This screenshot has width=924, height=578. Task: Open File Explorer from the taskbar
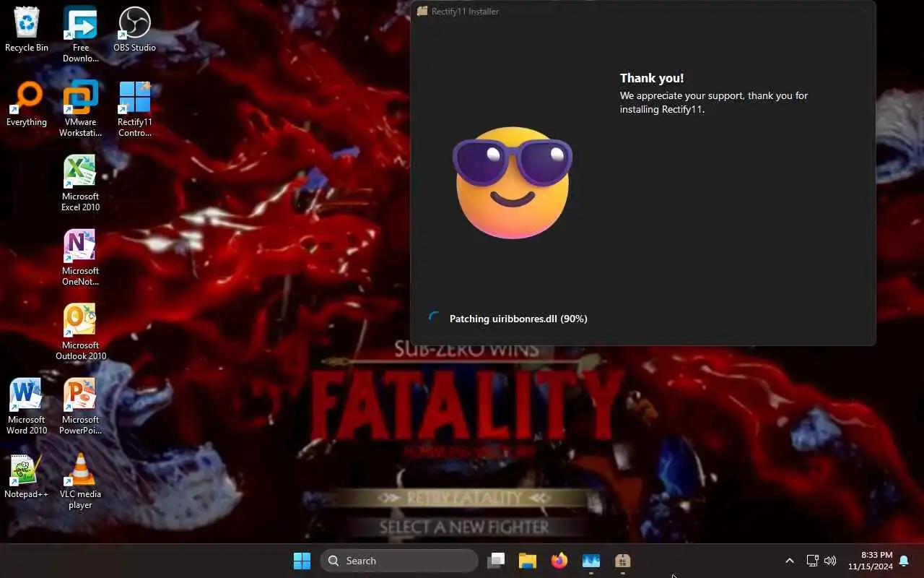(x=528, y=561)
